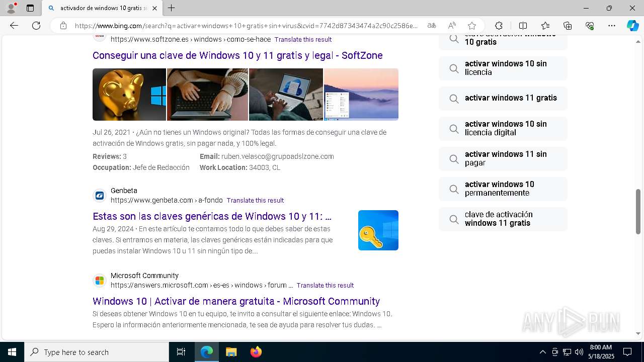644x362 pixels.
Task: Open Task View on taskbar
Action: (x=181, y=352)
